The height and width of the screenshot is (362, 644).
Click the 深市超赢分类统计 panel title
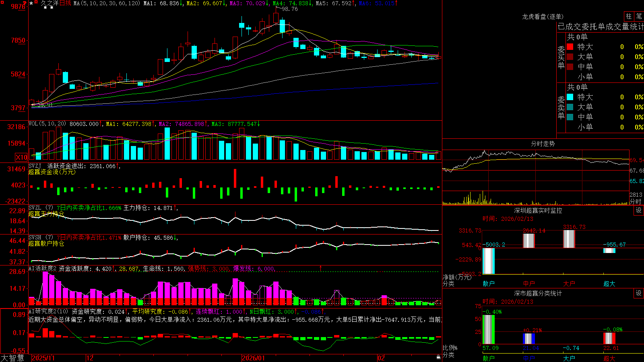pyautogui.click(x=538, y=293)
